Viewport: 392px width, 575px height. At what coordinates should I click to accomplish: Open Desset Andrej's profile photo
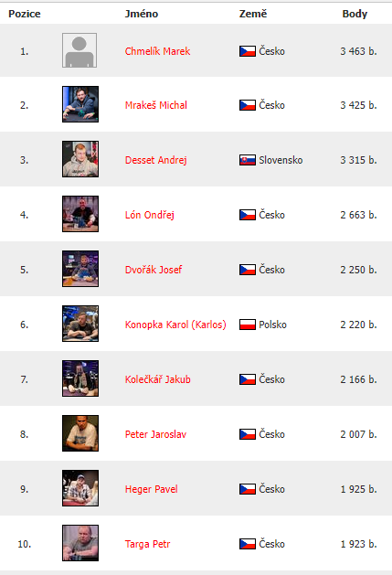pos(80,159)
